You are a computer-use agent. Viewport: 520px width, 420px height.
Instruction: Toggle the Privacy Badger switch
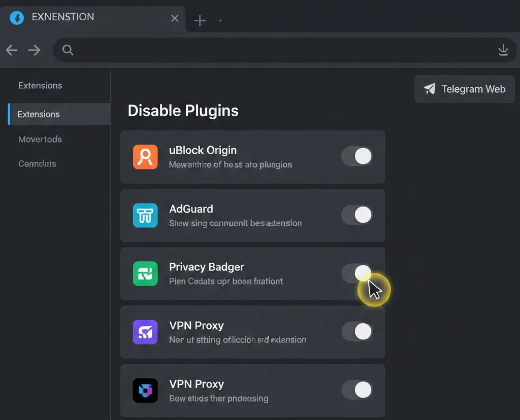pos(357,273)
